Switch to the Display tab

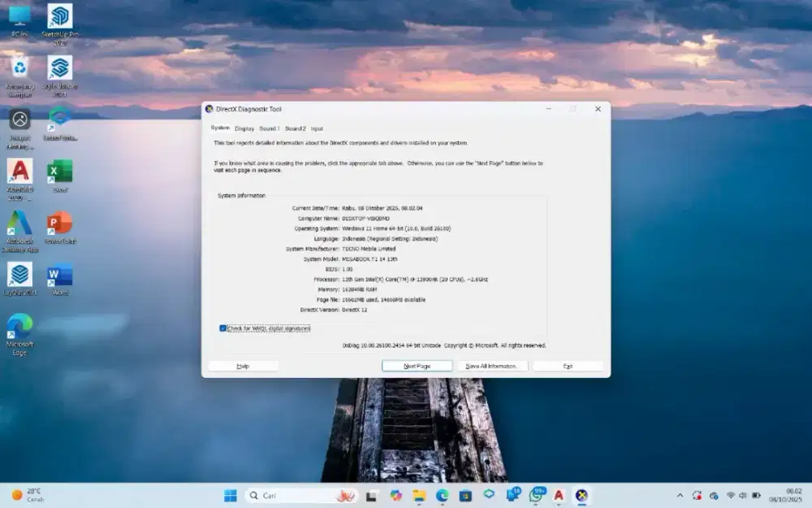click(x=244, y=128)
